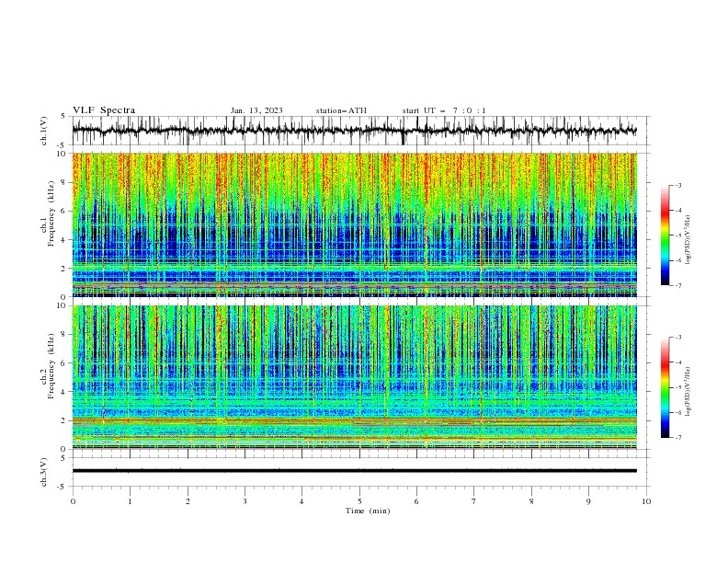Screen dimensions: 728x563
Task: Click the "VLF Spectra" plot title
Action: click(x=104, y=110)
